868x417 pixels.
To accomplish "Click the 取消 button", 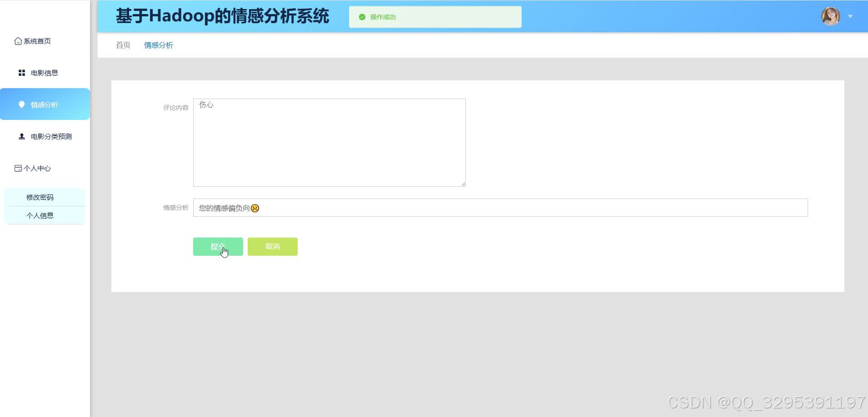I will point(273,247).
